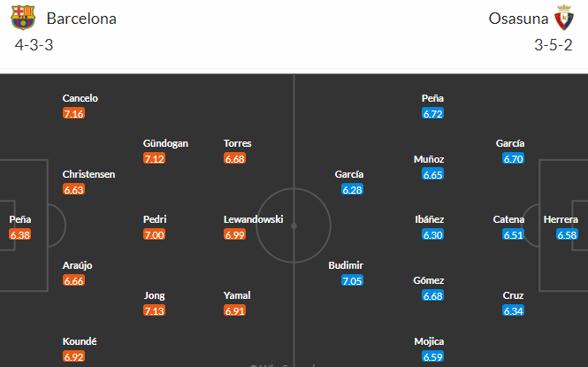Click Torres's 6.68 rating badge
Screen dimensions: 588x367
click(234, 158)
